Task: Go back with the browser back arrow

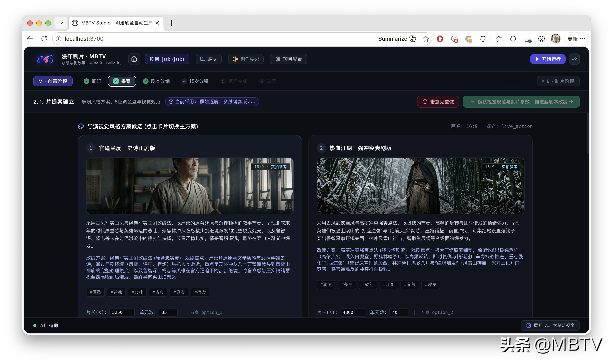Action: [30, 39]
